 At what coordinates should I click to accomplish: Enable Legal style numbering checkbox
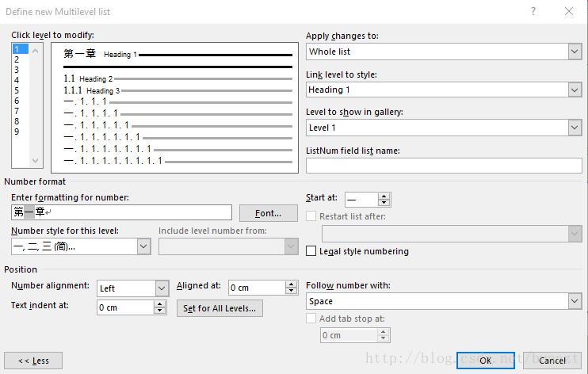click(311, 251)
